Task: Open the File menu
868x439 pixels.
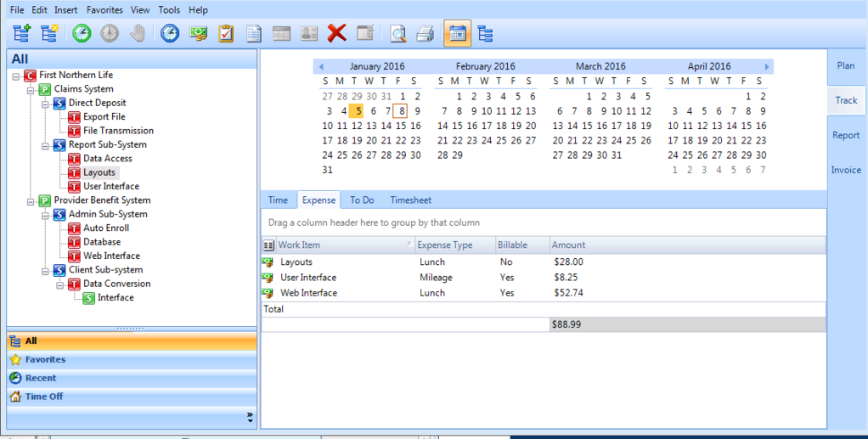Action: (x=17, y=9)
